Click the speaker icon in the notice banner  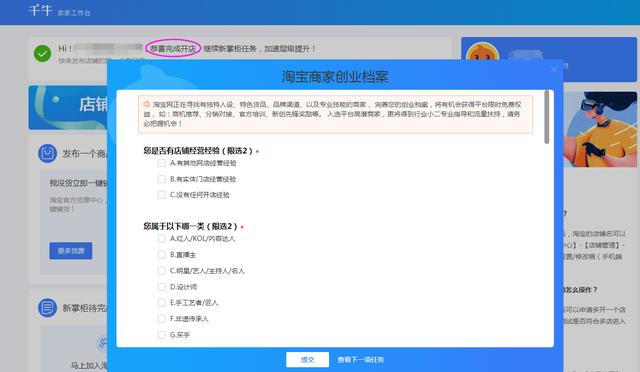pyautogui.click(x=147, y=105)
